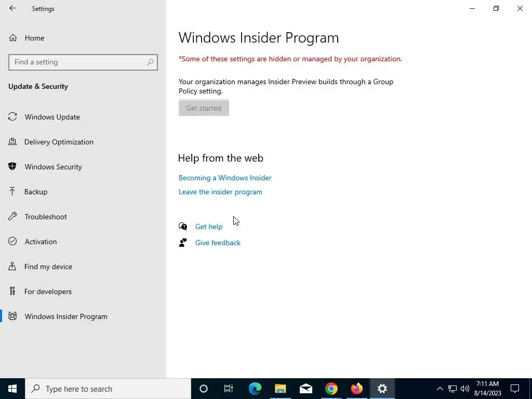The image size is (532, 399).
Task: Click the Get help link
Action: click(x=209, y=227)
